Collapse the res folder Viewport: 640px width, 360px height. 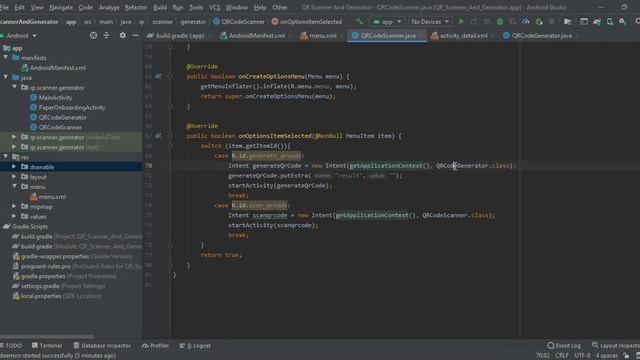tap(5, 157)
